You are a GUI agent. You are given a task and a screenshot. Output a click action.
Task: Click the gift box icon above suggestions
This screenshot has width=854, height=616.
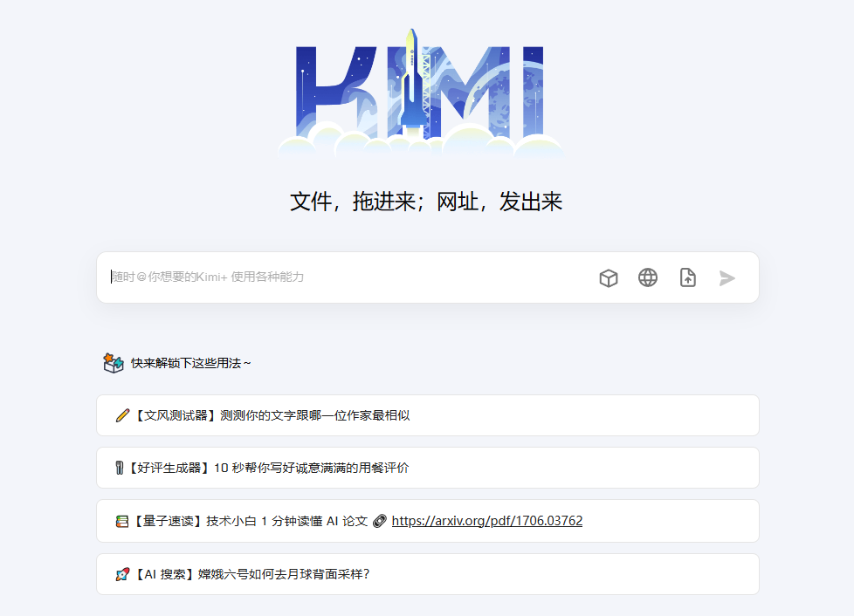pyautogui.click(x=114, y=363)
